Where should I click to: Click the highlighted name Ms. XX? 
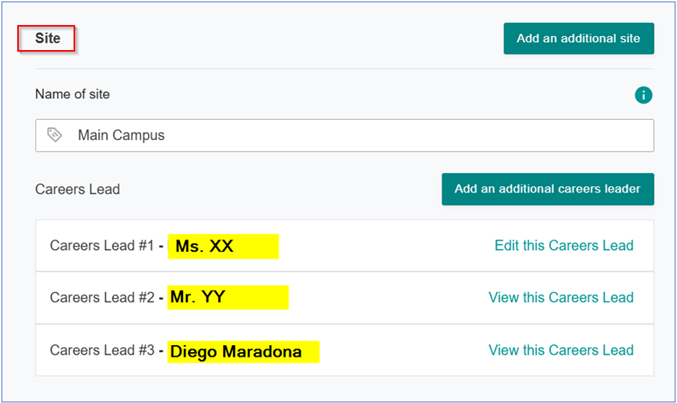(x=204, y=246)
